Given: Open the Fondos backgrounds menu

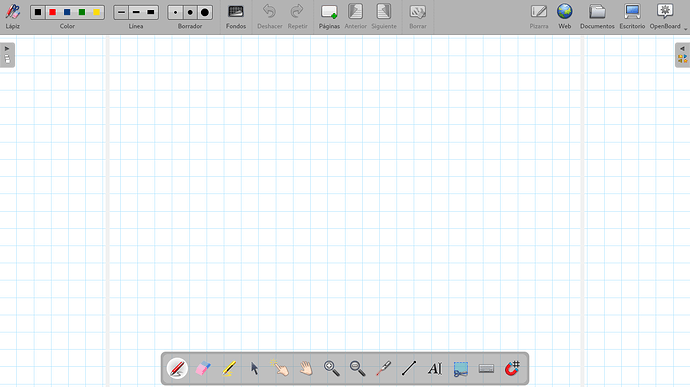Looking at the screenshot, I should (236, 16).
